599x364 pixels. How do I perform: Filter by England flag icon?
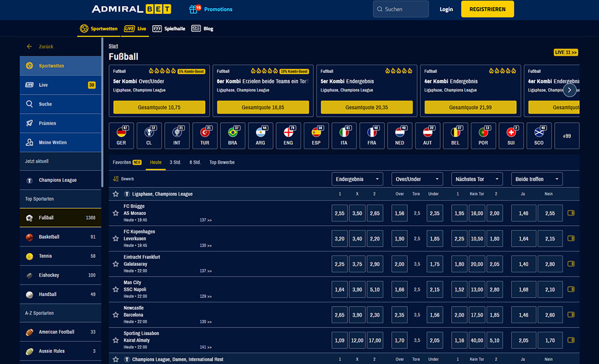point(289,136)
